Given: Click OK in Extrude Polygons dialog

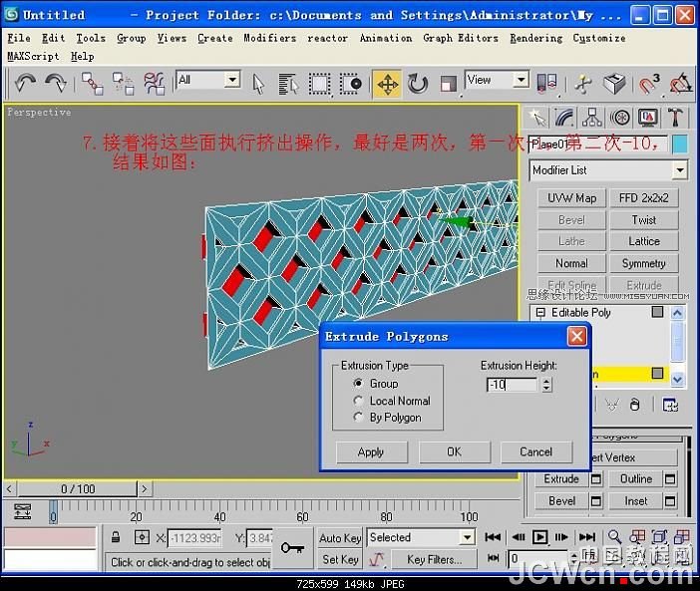Looking at the screenshot, I should click(455, 452).
